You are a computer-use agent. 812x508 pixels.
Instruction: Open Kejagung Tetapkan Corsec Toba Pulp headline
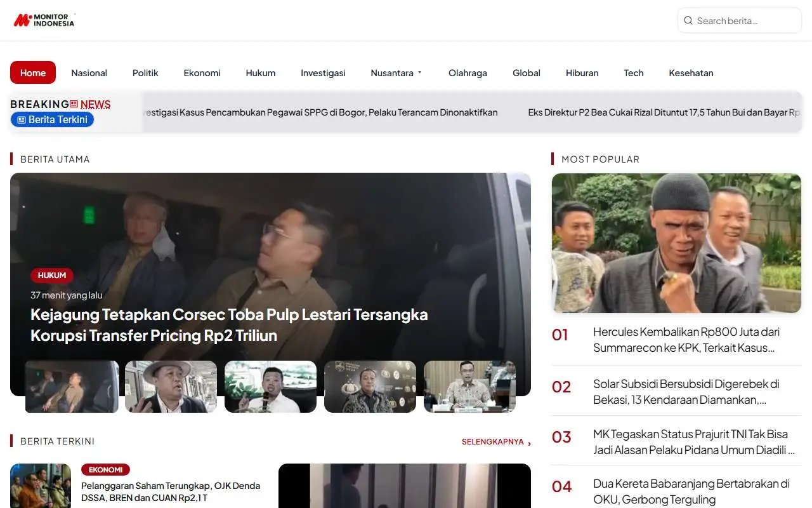point(229,324)
